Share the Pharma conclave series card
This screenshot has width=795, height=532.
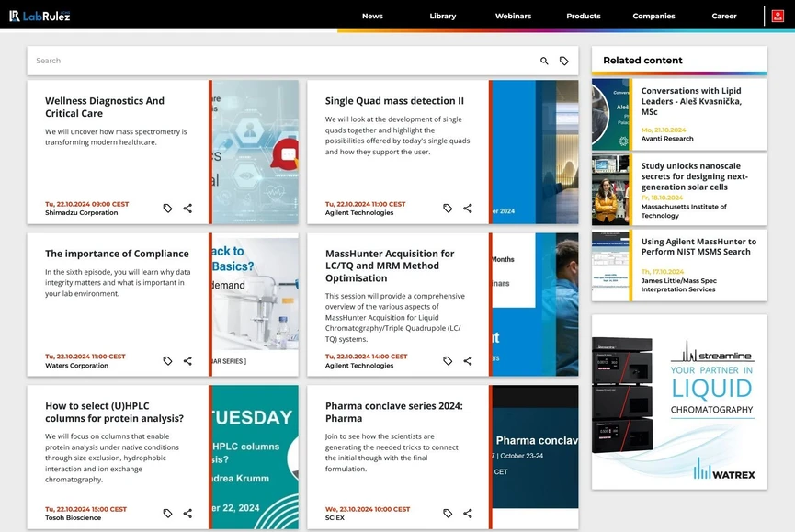pos(468,514)
